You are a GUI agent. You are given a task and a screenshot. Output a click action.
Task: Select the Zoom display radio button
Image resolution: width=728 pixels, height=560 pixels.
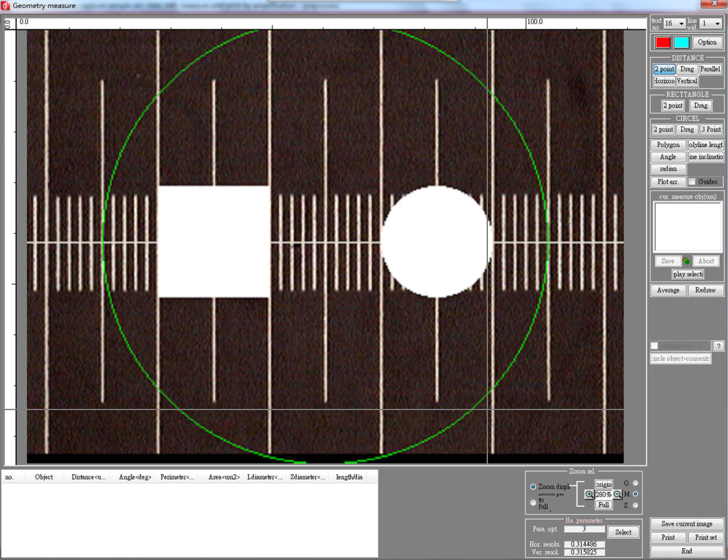tap(533, 487)
